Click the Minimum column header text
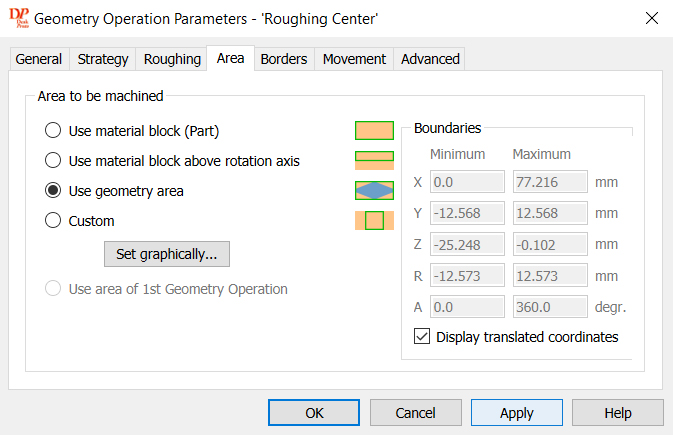This screenshot has width=673, height=435. pos(458,154)
